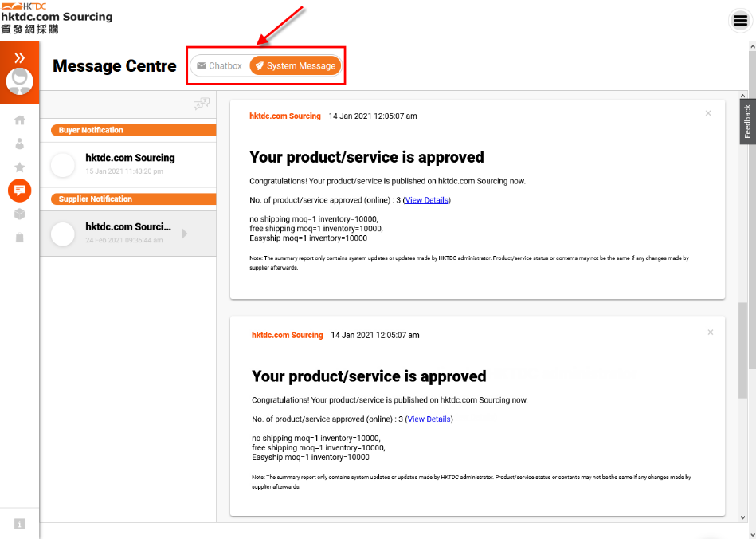Close the second approved message card

[711, 332]
